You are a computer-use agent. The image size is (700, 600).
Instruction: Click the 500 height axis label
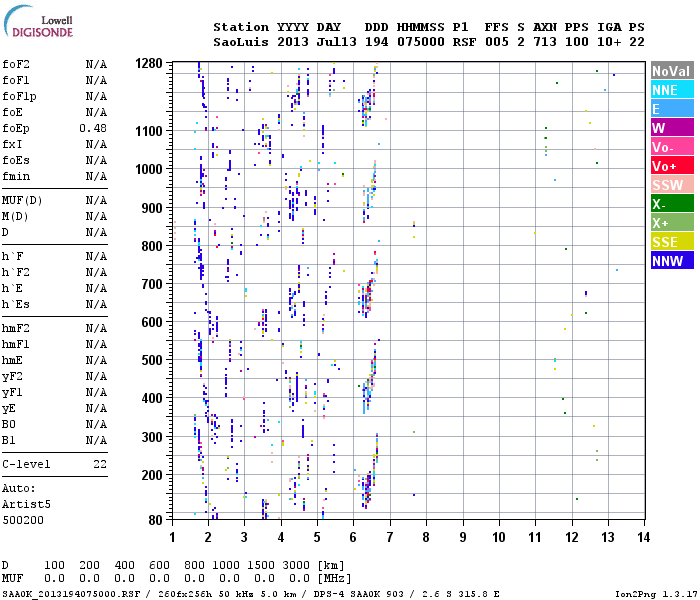(152, 360)
